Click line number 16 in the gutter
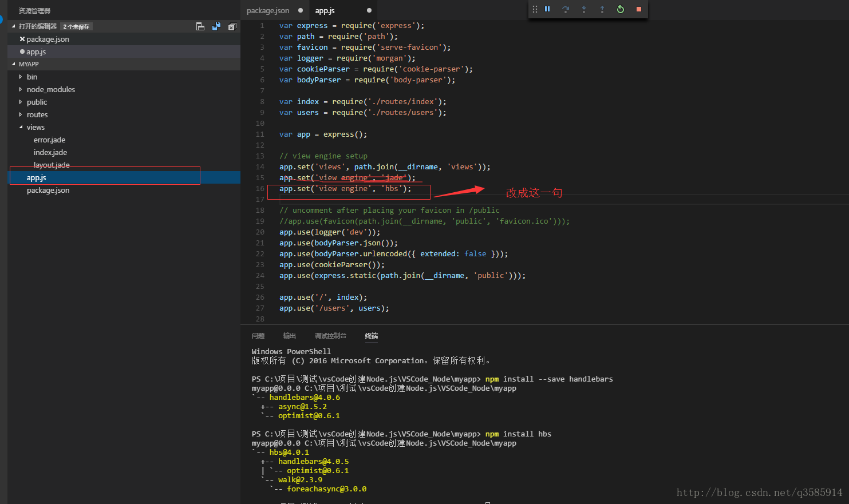The image size is (849, 504). [x=260, y=188]
